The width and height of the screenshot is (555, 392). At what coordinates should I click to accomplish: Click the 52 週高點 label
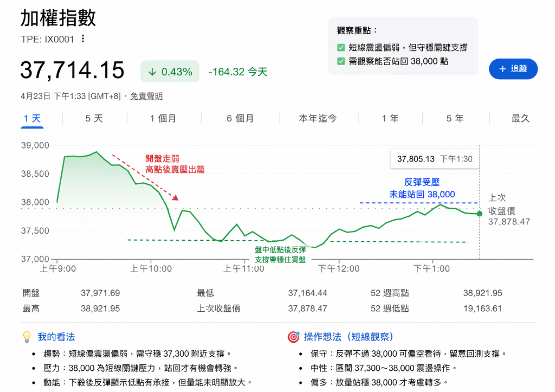click(x=390, y=293)
